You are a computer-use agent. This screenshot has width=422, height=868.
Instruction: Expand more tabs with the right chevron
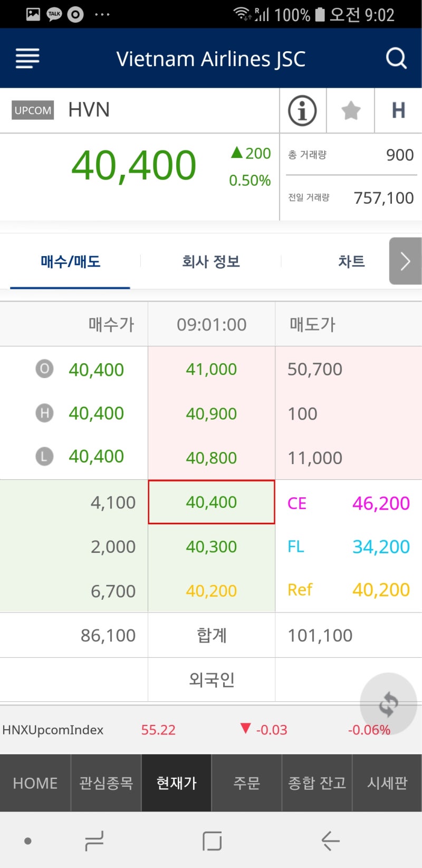[405, 261]
